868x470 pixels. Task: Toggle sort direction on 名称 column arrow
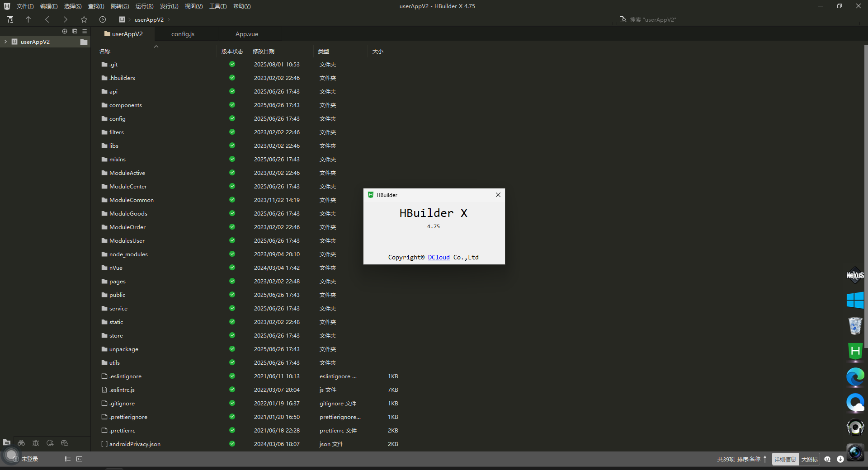coord(156,47)
